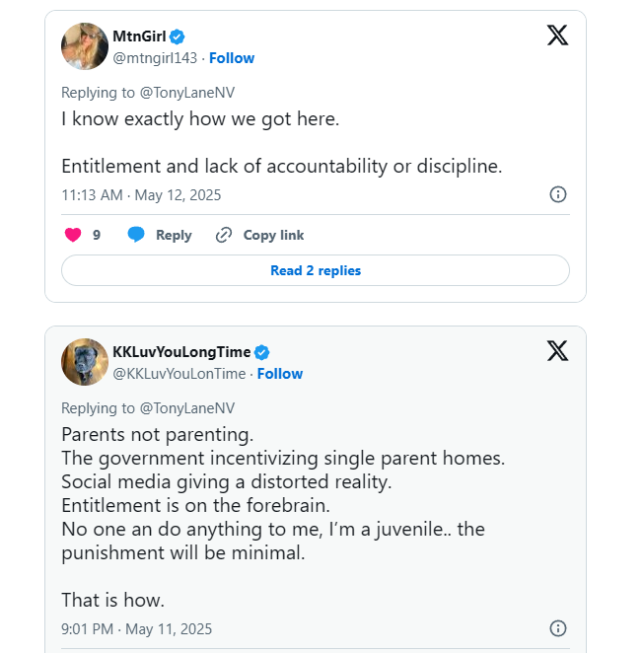Open the 9:01 PM · May 11, 2025 timestamp
The image size is (644, 653).
[136, 629]
